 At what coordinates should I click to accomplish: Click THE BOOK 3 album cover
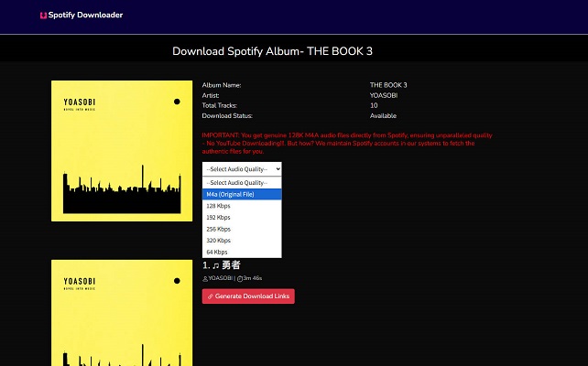click(122, 151)
